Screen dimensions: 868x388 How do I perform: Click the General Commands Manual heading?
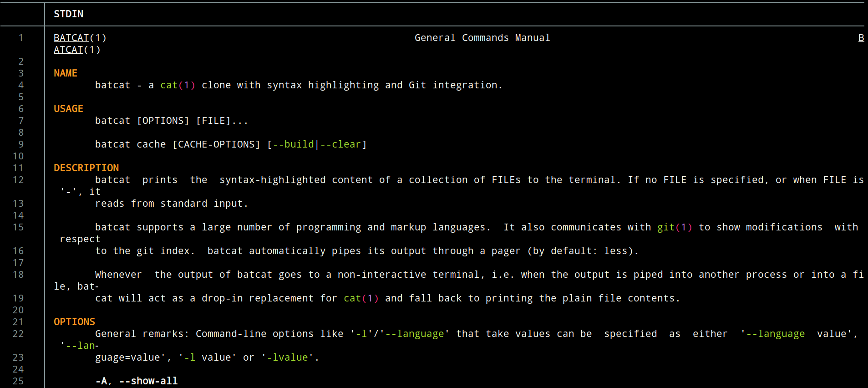click(482, 38)
